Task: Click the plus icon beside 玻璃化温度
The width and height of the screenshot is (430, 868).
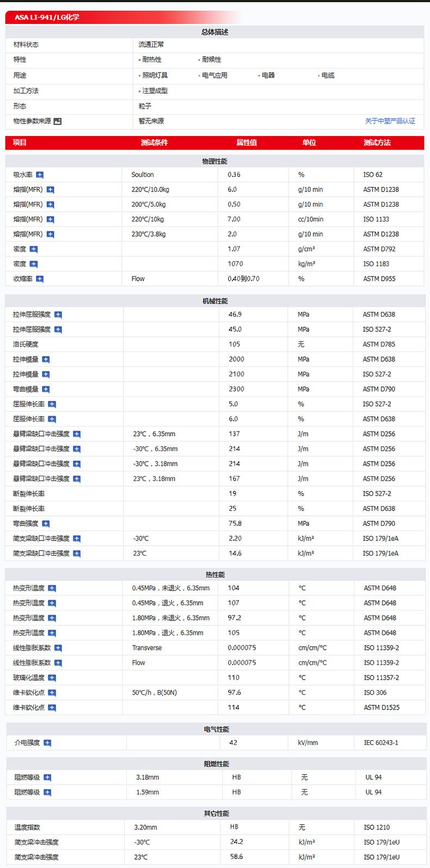Action: point(52,678)
